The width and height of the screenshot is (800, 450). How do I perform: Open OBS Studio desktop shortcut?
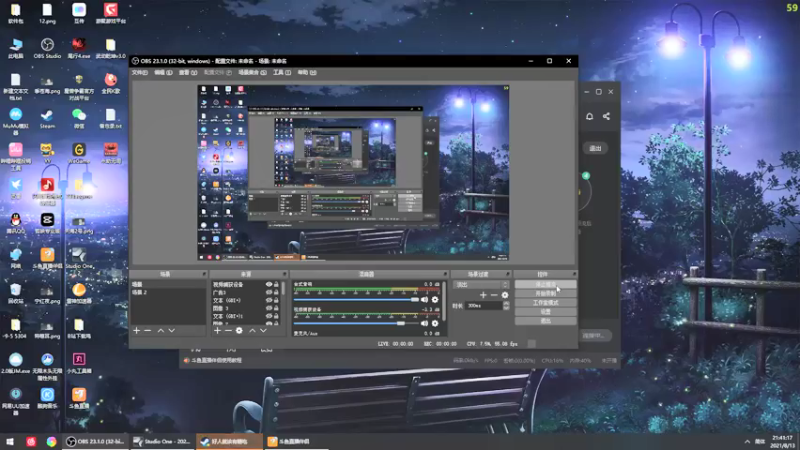click(x=47, y=48)
